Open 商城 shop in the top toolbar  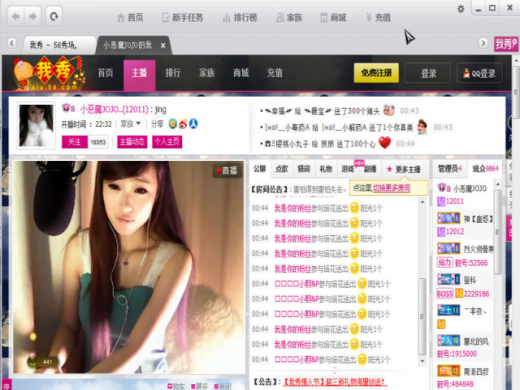click(333, 17)
